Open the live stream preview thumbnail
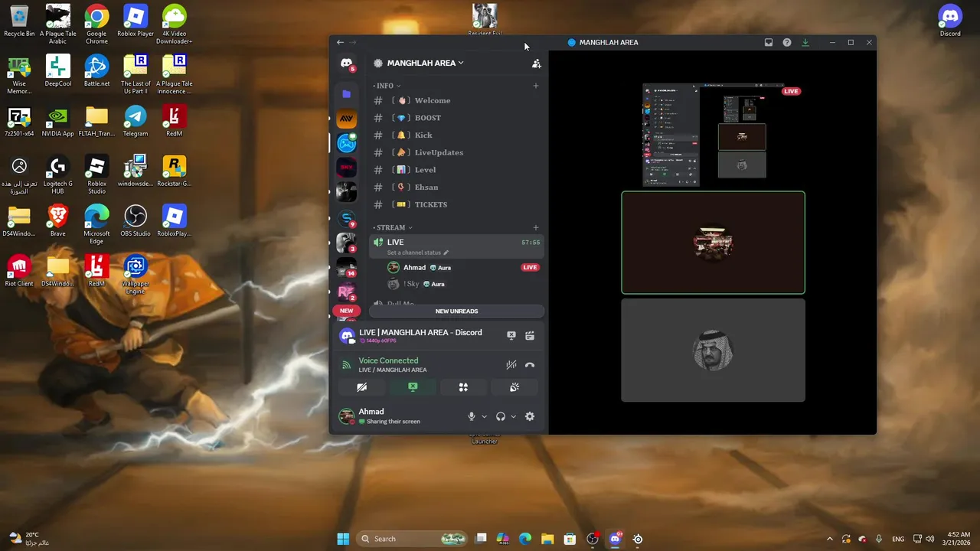This screenshot has width=980, height=551. (713, 135)
